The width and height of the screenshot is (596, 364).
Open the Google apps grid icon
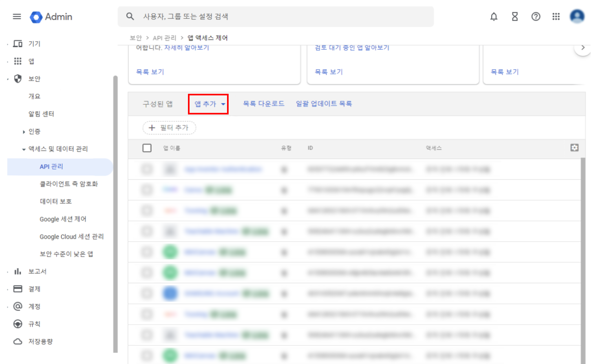556,16
